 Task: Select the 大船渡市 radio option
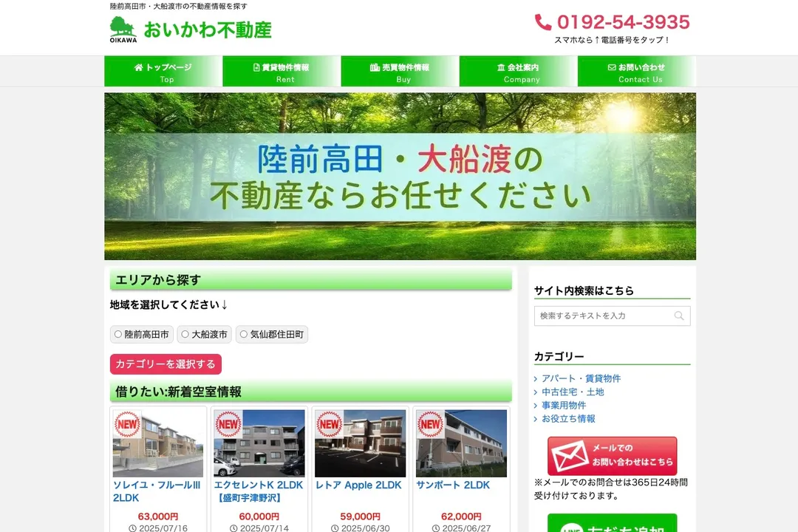tap(185, 335)
